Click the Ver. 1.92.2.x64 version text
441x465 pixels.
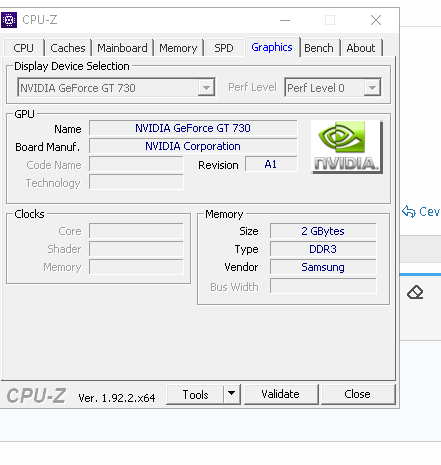pos(117,398)
